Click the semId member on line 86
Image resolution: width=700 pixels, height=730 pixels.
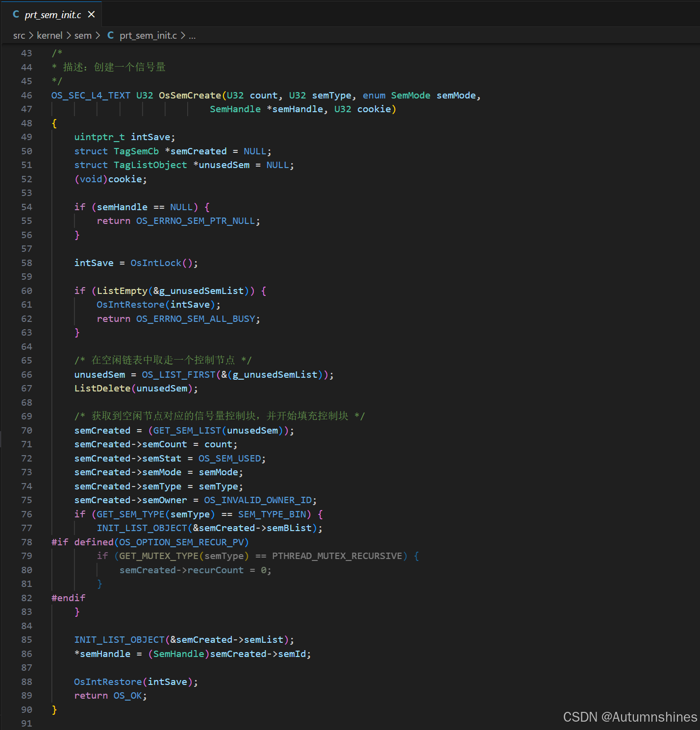pos(292,654)
